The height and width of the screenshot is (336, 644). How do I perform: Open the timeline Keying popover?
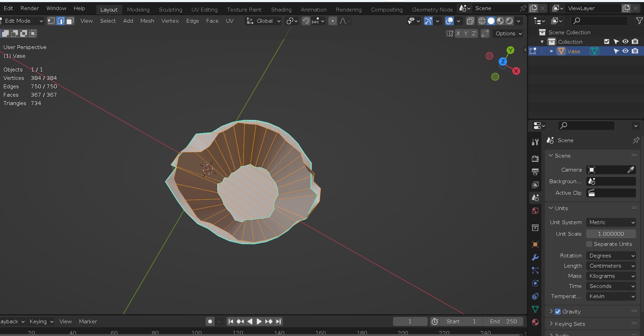[x=41, y=321]
